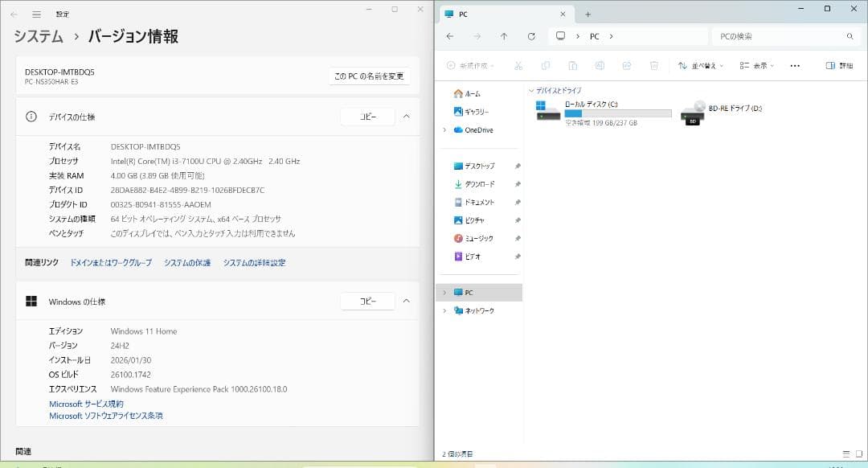Open the BD-RE Drive (D:)

click(x=735, y=108)
